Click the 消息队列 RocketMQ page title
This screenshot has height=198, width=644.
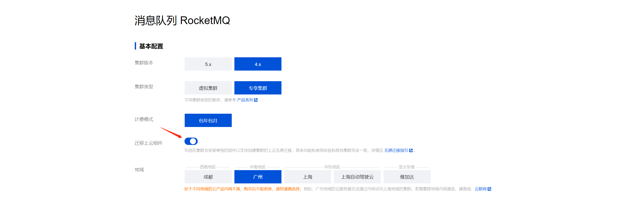tap(182, 20)
